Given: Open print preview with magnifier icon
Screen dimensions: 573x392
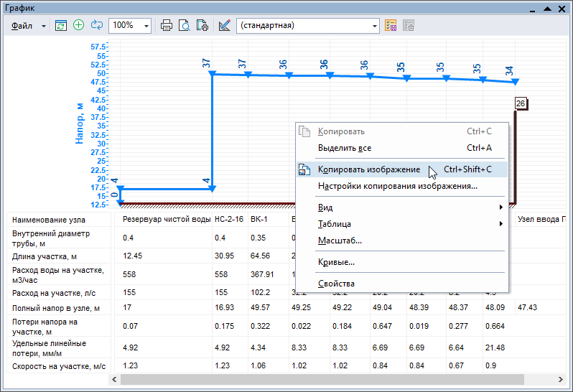Looking at the screenshot, I should tap(185, 25).
